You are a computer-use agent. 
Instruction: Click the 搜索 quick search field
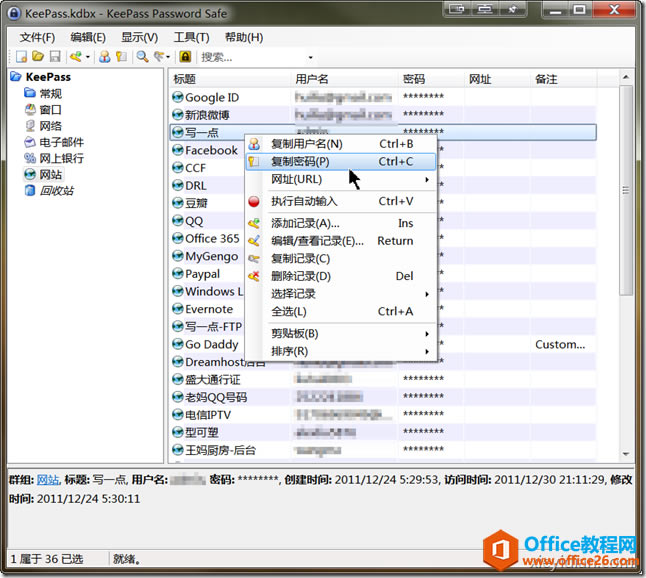pyautogui.click(x=252, y=57)
